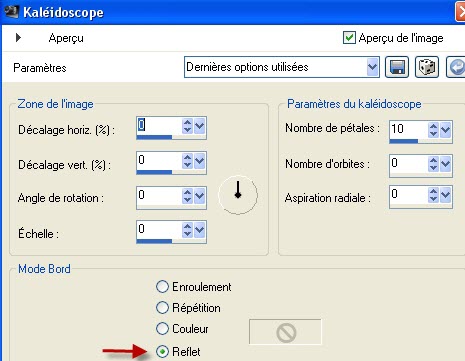Toggle the Aperçu de l'image checkbox
The height and width of the screenshot is (361, 465).
[349, 38]
